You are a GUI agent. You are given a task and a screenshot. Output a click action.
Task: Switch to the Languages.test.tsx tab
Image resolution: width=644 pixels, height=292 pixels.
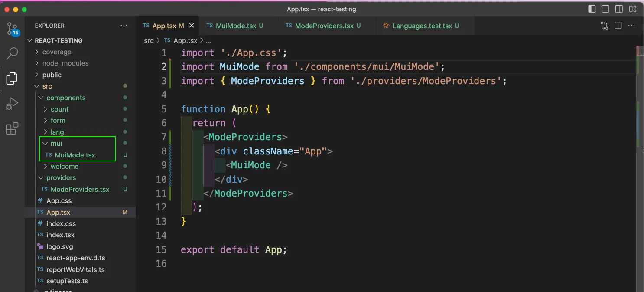point(425,26)
